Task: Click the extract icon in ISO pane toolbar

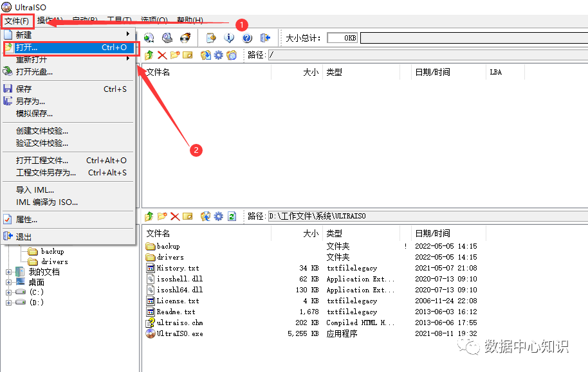Action: 205,55
